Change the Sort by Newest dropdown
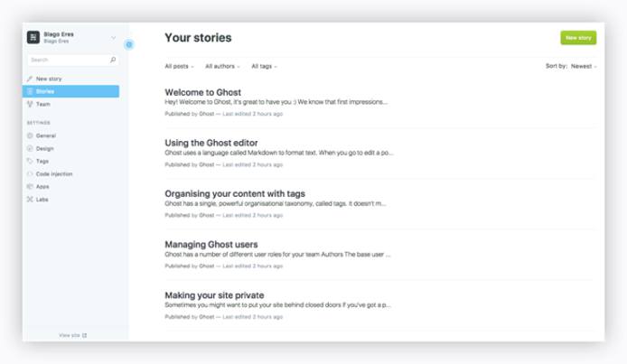The height and width of the screenshot is (364, 627). pyautogui.click(x=583, y=66)
